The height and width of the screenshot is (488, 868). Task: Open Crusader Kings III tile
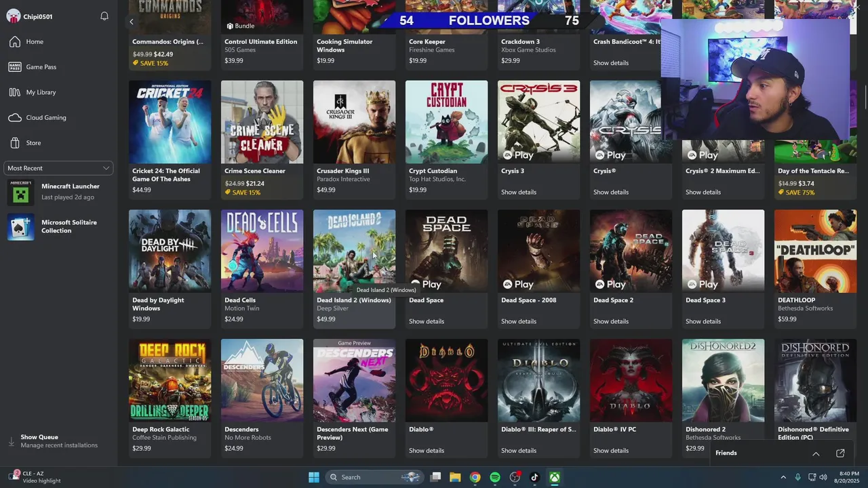point(354,140)
